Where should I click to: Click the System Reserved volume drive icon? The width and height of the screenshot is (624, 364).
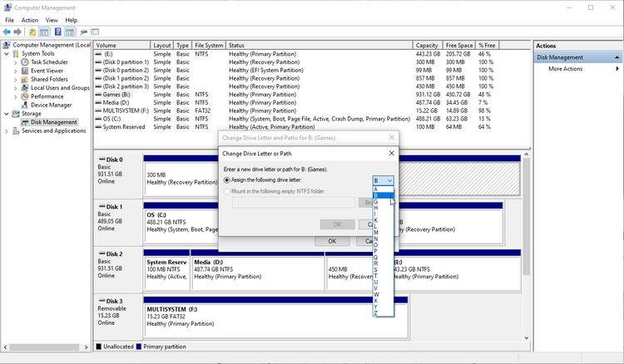coord(98,127)
